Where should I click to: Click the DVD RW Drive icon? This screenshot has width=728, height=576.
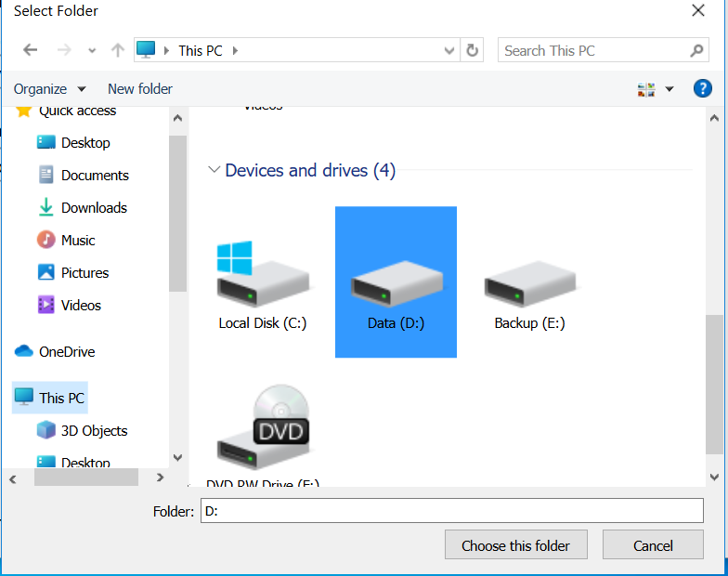point(263,429)
